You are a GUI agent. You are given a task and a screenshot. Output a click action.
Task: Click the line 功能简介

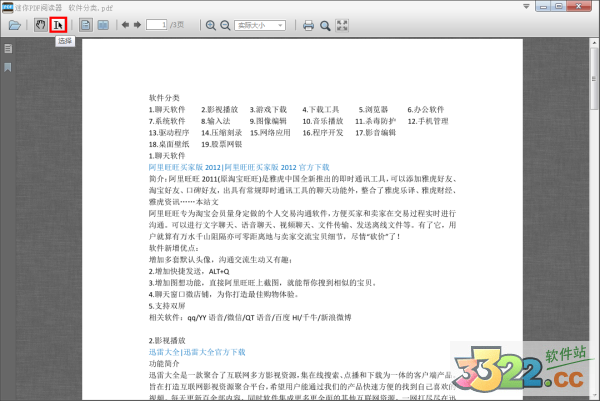pyautogui.click(x=164, y=364)
